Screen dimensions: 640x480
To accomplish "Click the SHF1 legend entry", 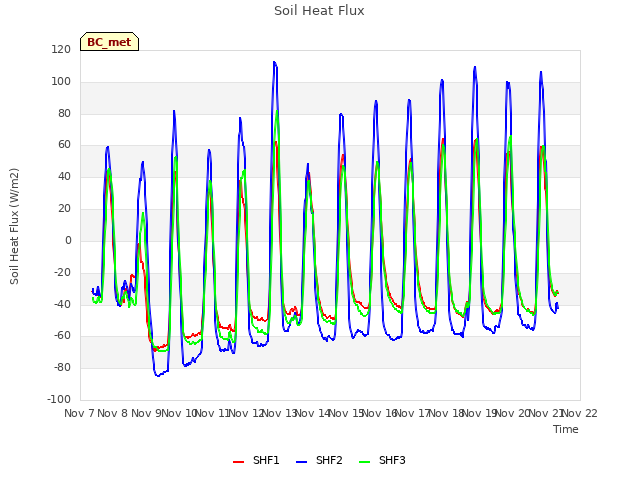I will pos(256,460).
